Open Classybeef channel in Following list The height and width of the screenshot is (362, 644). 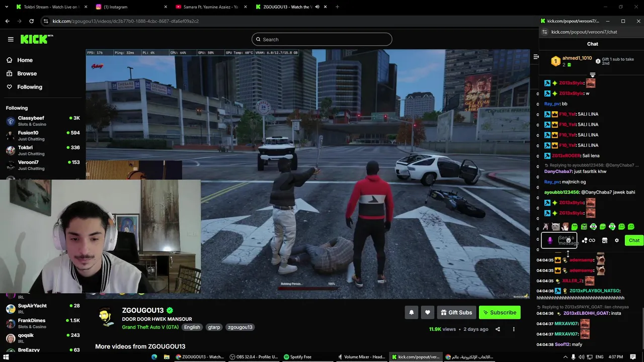[x=43, y=121]
